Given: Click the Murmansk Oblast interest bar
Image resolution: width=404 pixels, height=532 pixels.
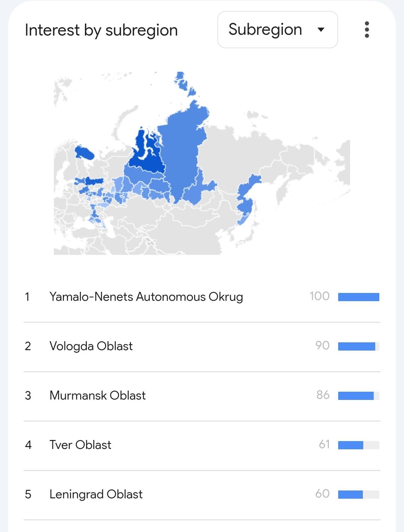Looking at the screenshot, I should [356, 396].
